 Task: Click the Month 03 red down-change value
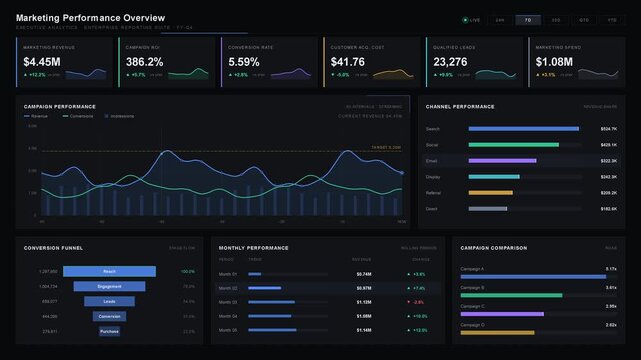418,302
